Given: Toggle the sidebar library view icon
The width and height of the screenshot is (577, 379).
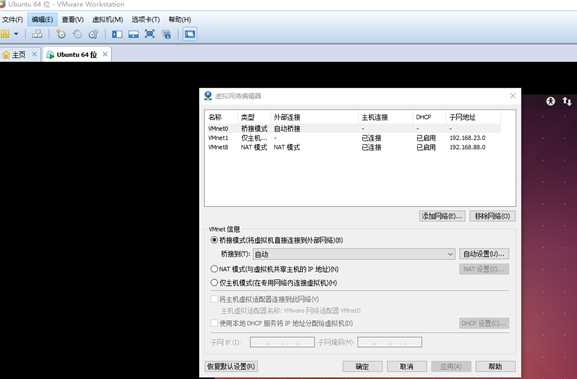Looking at the screenshot, I should (x=117, y=34).
